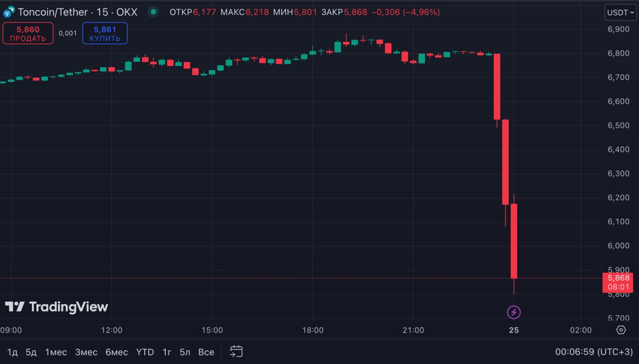Select the 1д time range

pos(12,352)
